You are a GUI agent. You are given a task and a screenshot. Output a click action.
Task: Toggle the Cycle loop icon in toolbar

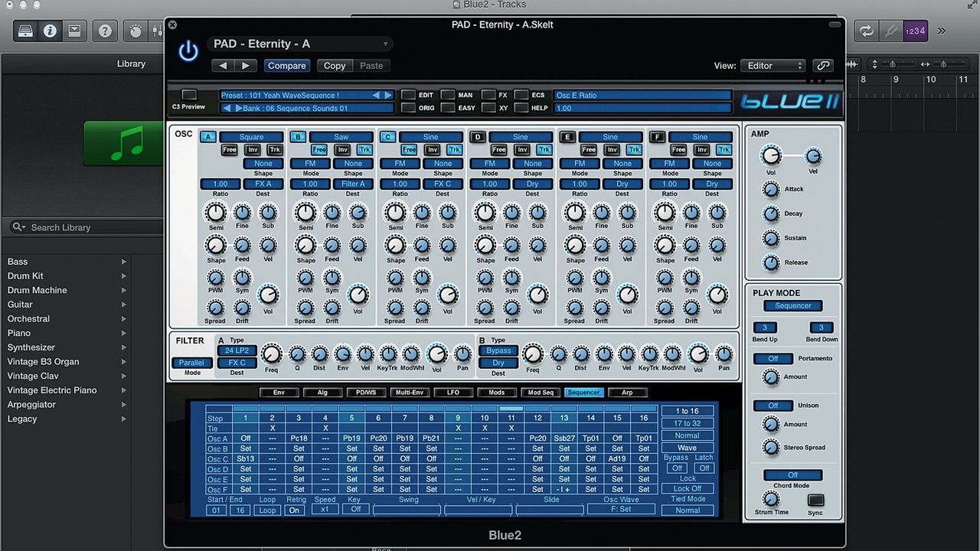pos(867,31)
